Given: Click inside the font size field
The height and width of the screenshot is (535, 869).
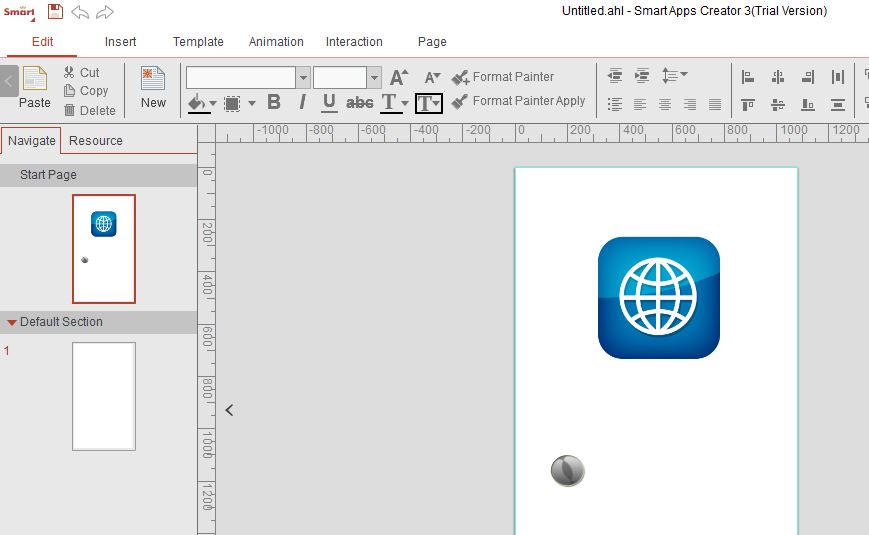Looking at the screenshot, I should pyautogui.click(x=340, y=78).
